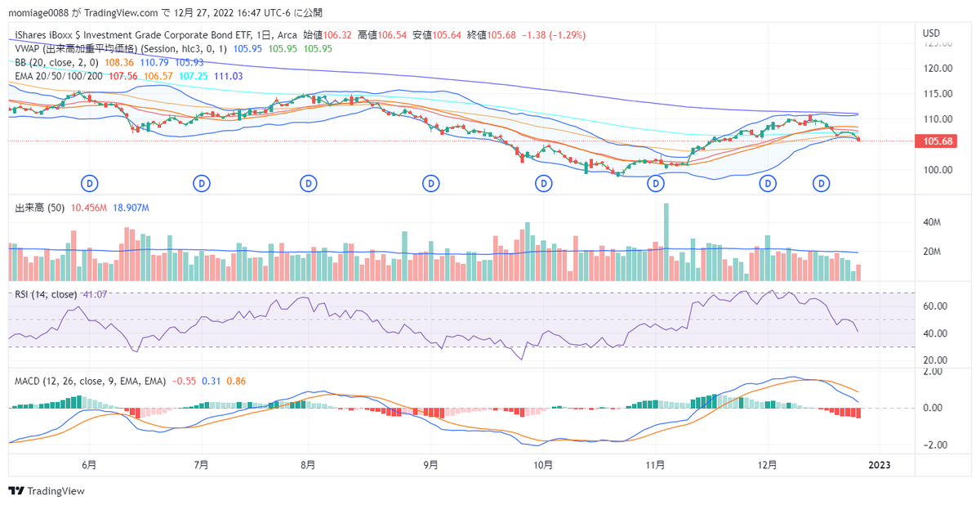Click the −1.38 (−1.29%) change value

[x=553, y=35]
